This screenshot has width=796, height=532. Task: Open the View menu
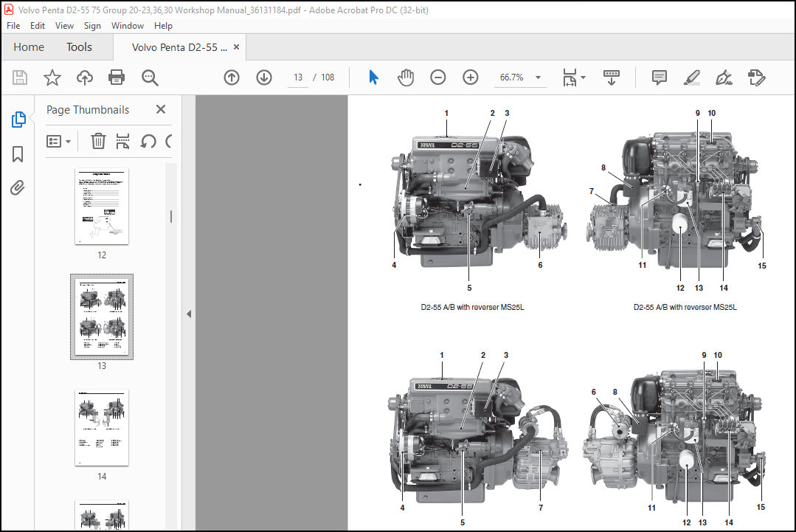pos(64,25)
